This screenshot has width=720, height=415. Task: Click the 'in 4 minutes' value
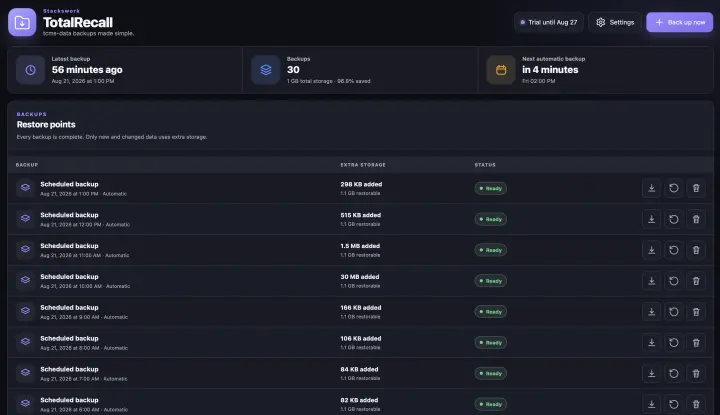550,70
